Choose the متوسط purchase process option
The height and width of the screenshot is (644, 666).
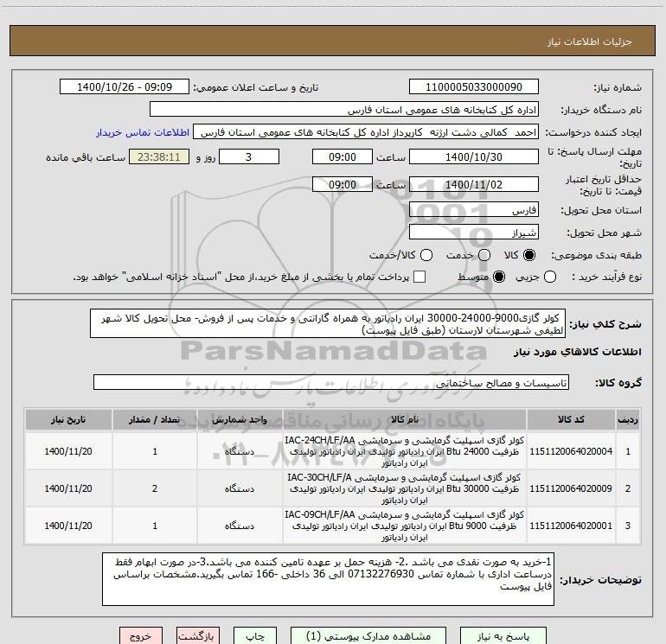499,277
